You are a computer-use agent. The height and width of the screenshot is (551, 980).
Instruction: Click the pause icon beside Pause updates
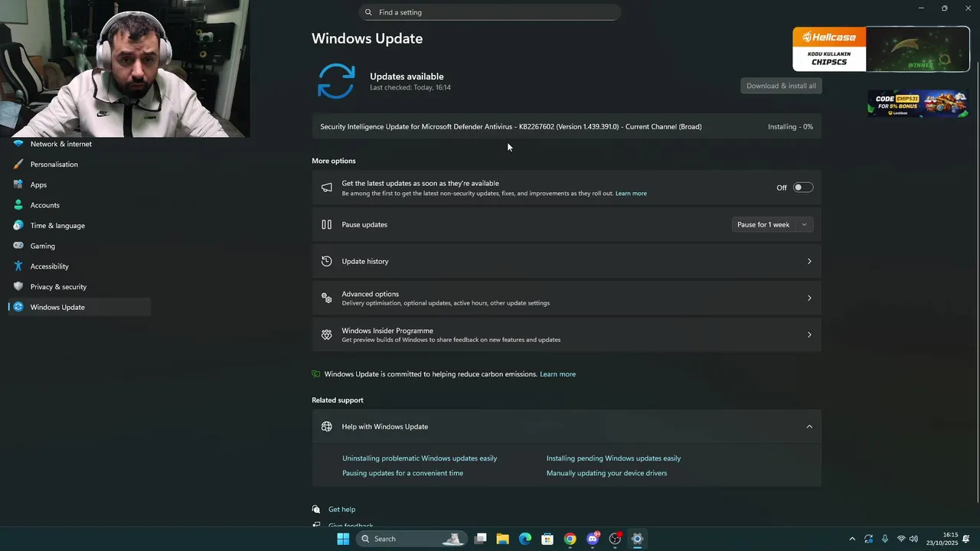pyautogui.click(x=327, y=224)
